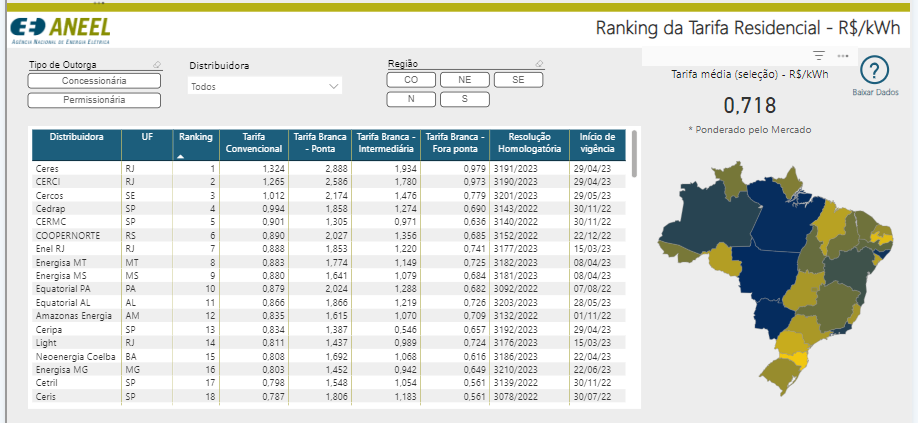This screenshot has width=918, height=423.
Task: Sort by Tarifa Branca - Intermediária header
Action: (386, 143)
